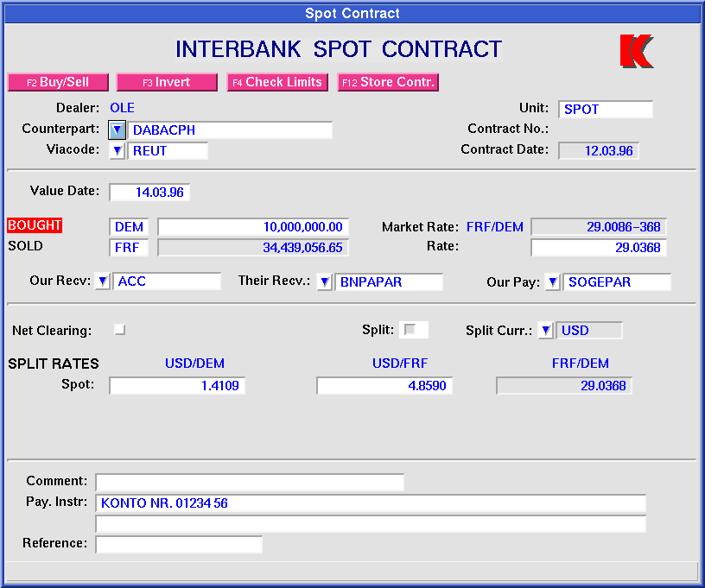The image size is (705, 588).
Task: Click the Spot Contract title bar
Action: point(352,14)
